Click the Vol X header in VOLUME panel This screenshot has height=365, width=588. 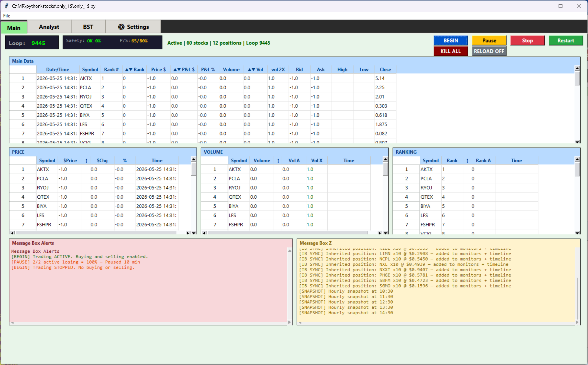(x=317, y=160)
